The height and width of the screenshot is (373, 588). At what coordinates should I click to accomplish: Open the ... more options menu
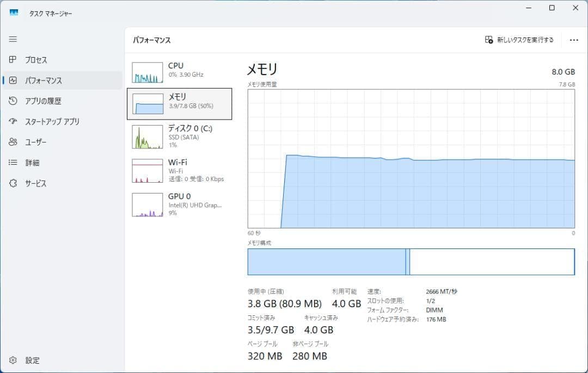tap(574, 40)
